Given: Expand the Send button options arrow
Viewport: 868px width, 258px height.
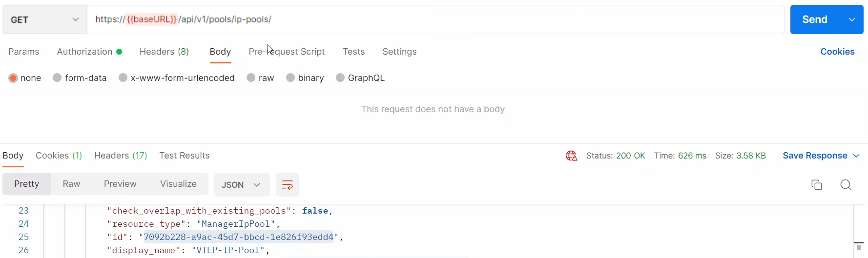Looking at the screenshot, I should 852,20.
